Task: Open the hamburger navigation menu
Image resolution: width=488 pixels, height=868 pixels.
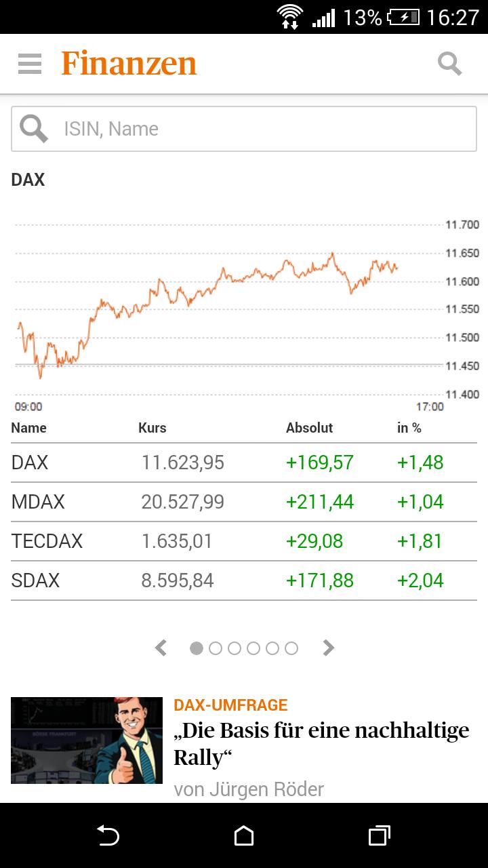Action: 30,64
